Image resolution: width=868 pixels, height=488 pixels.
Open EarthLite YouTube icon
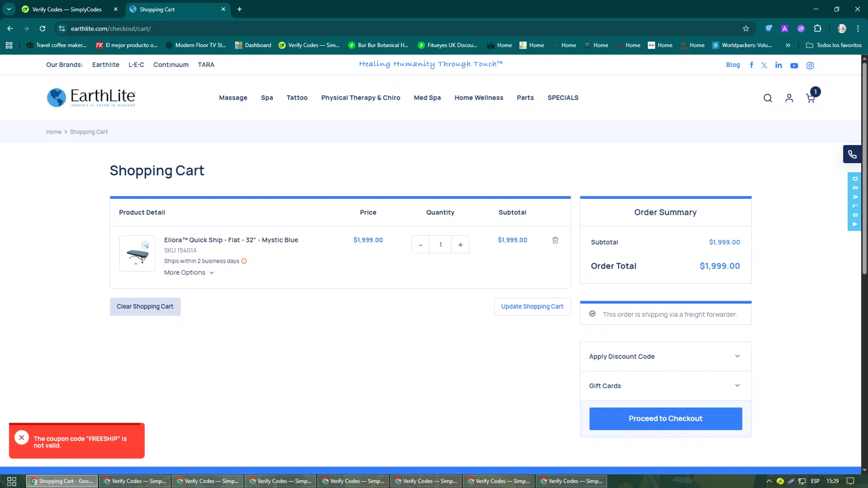tap(794, 65)
